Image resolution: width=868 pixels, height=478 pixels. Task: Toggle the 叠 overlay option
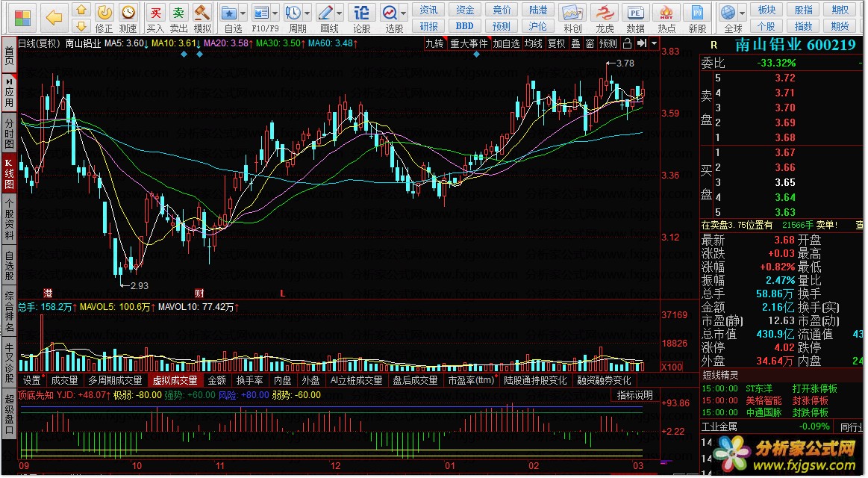pos(575,43)
